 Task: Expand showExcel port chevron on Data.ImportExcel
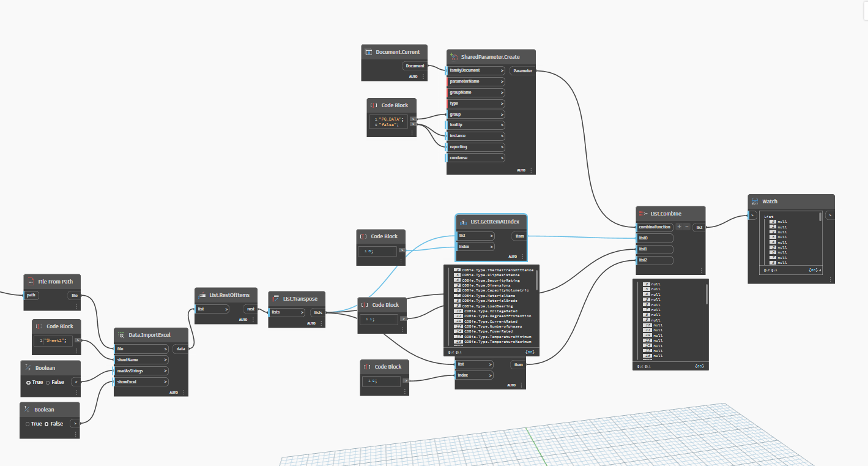pos(165,382)
